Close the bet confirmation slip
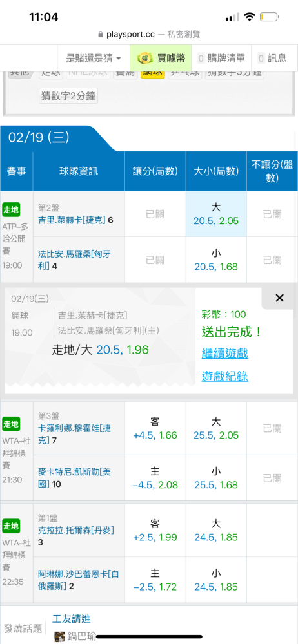This screenshot has height=644, width=298. coord(279,298)
